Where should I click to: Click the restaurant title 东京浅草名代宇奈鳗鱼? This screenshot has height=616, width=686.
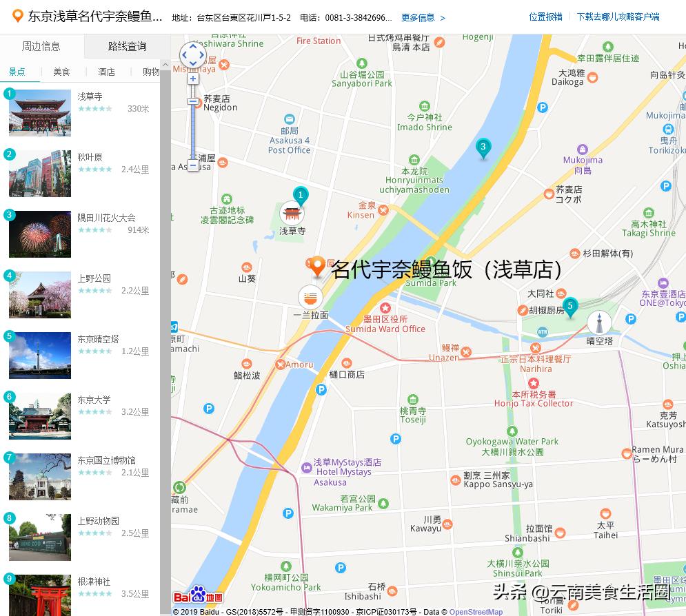click(95, 17)
